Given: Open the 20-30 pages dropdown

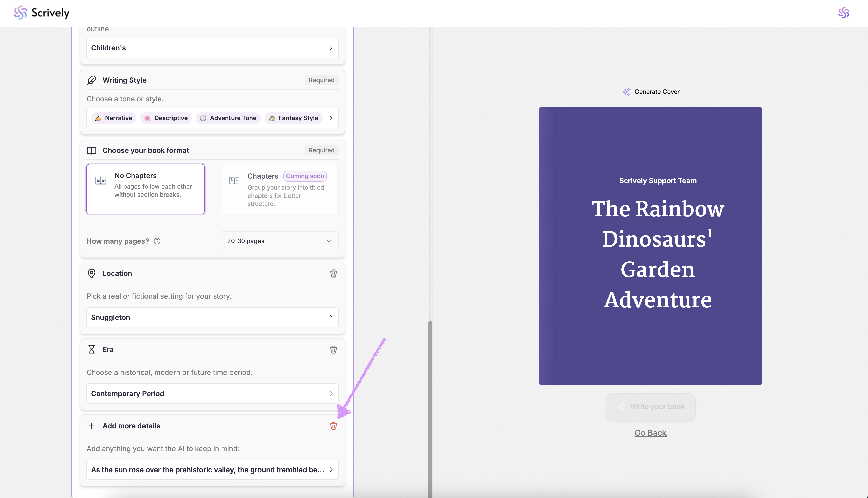Looking at the screenshot, I should point(279,241).
